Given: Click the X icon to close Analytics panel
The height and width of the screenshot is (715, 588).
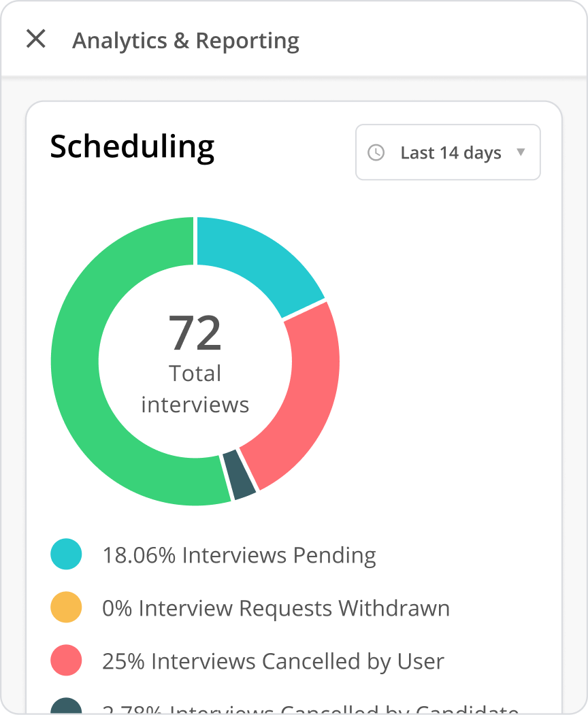Looking at the screenshot, I should [36, 39].
